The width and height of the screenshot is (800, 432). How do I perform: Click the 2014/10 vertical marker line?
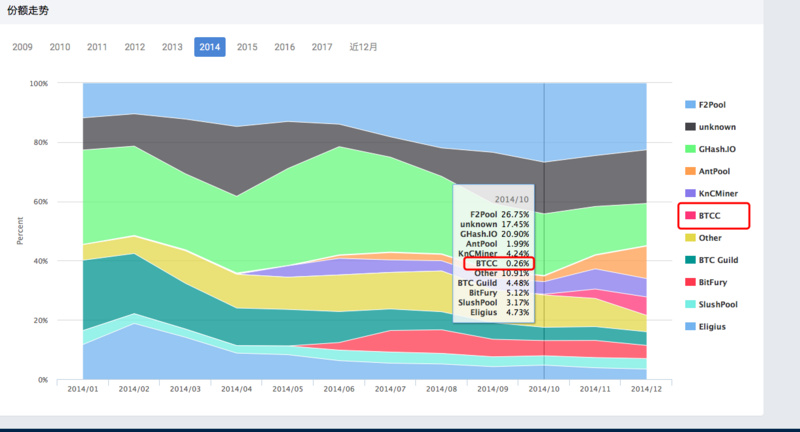pyautogui.click(x=544, y=150)
